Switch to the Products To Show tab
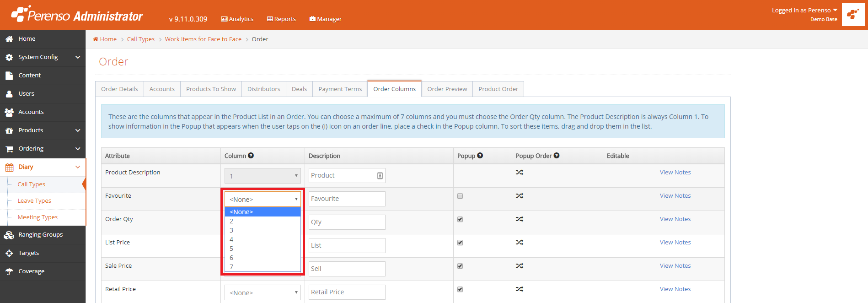 [x=211, y=89]
